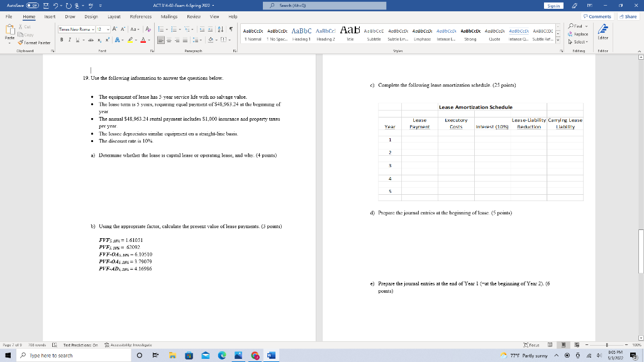644x362 pixels.
Task: Undo the last action
Action: pos(55,6)
